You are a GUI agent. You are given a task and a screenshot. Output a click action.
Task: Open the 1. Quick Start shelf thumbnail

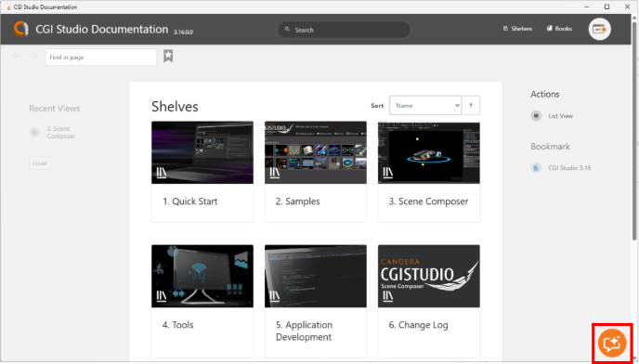(x=202, y=152)
